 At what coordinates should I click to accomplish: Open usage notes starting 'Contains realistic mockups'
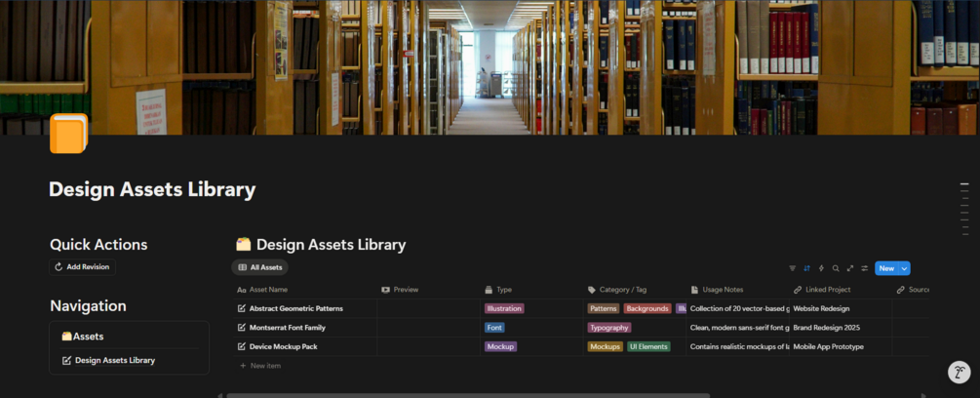pos(739,346)
